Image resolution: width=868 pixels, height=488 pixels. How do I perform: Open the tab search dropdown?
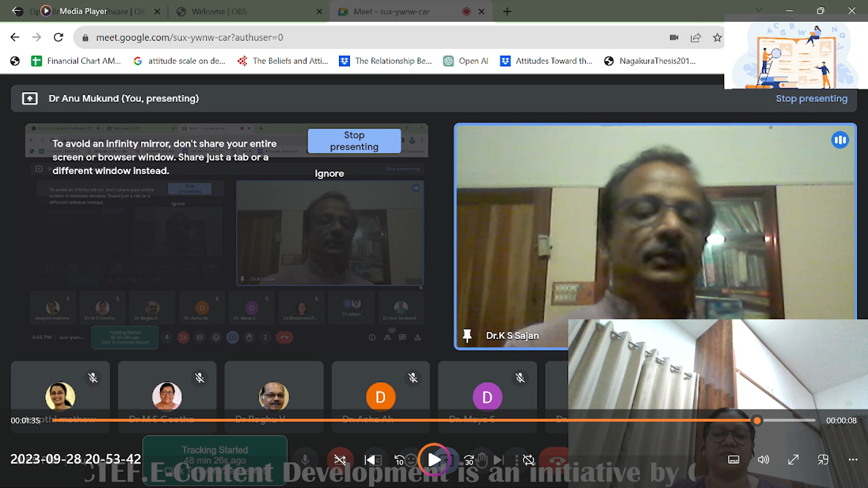759,10
